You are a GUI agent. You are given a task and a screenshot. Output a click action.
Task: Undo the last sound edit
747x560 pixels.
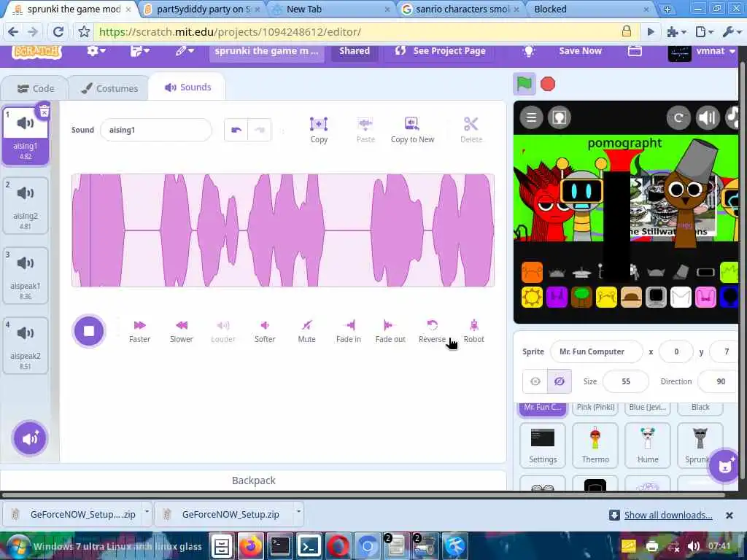pyautogui.click(x=236, y=130)
